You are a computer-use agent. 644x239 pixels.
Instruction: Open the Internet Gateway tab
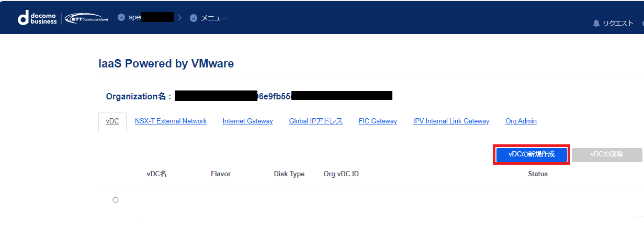247,121
